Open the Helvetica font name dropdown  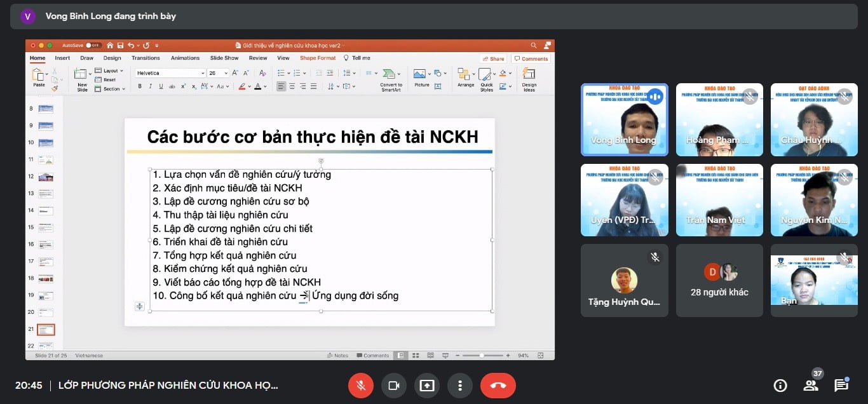tap(171, 73)
